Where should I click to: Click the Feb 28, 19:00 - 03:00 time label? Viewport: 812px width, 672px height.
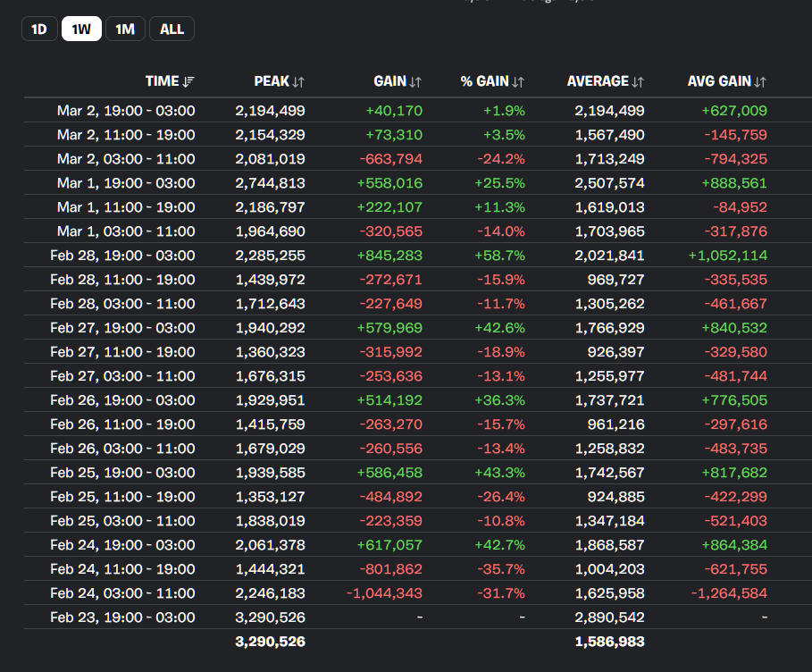tap(122, 255)
